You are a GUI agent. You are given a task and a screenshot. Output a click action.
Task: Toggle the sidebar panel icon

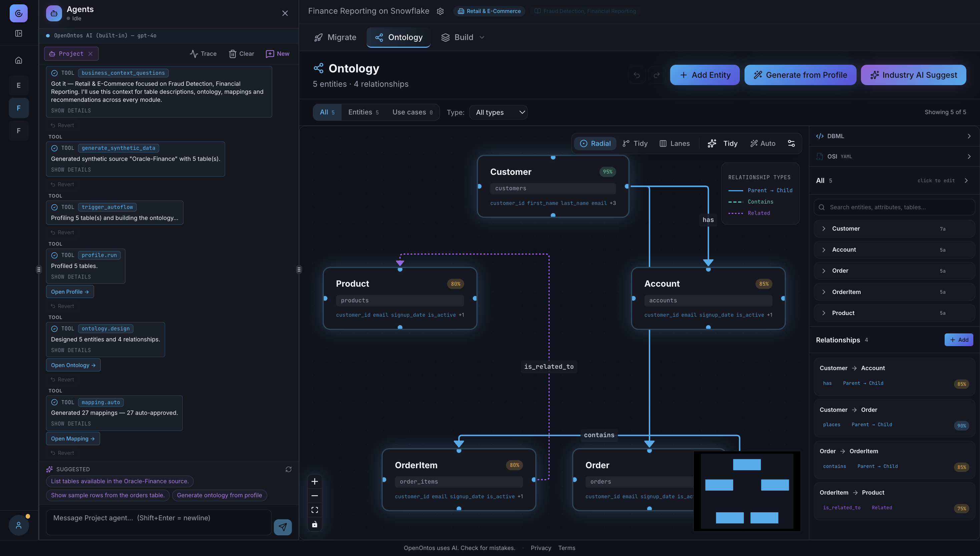[x=18, y=34]
